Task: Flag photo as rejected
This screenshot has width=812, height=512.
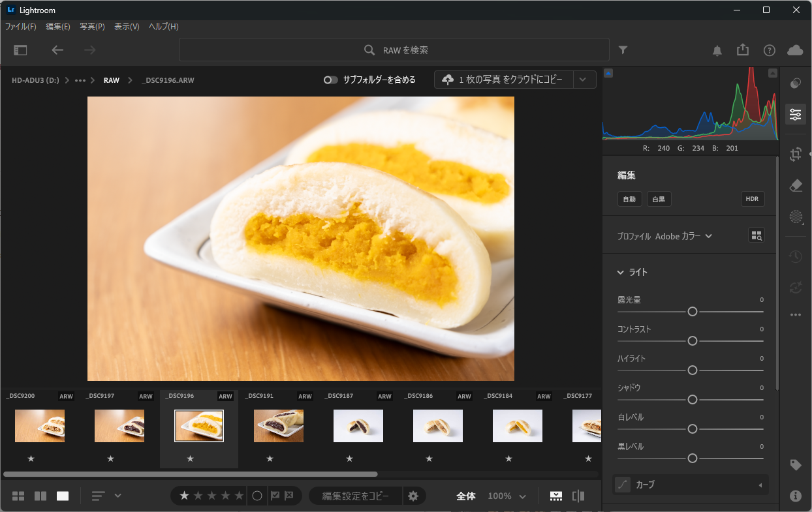Action: [289, 496]
